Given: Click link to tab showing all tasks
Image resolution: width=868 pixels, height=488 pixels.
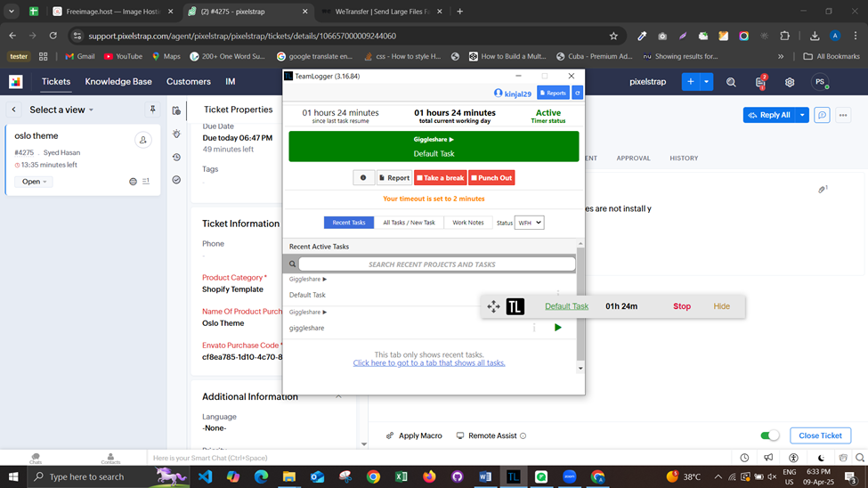Looking at the screenshot, I should point(429,362).
